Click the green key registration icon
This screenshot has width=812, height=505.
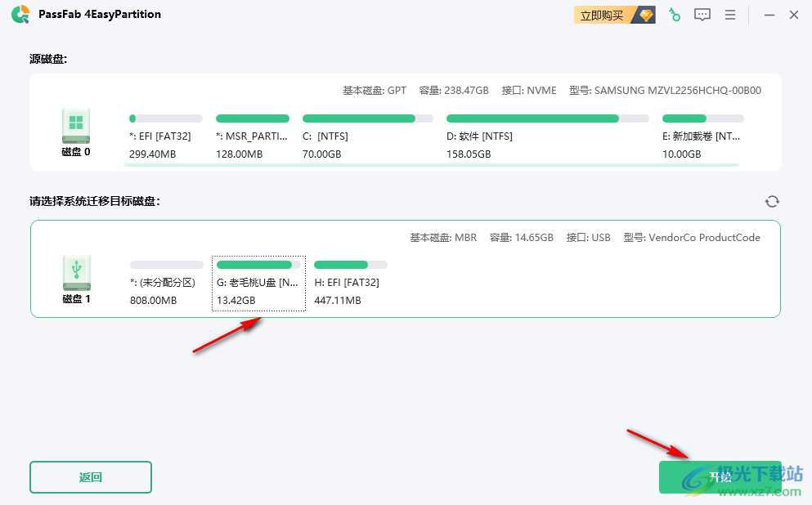point(675,15)
